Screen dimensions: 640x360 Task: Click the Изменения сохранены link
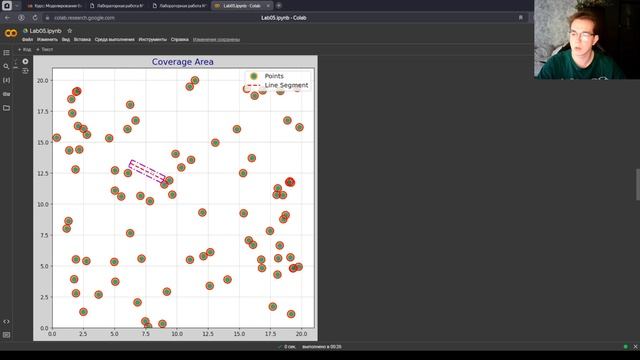[216, 40]
